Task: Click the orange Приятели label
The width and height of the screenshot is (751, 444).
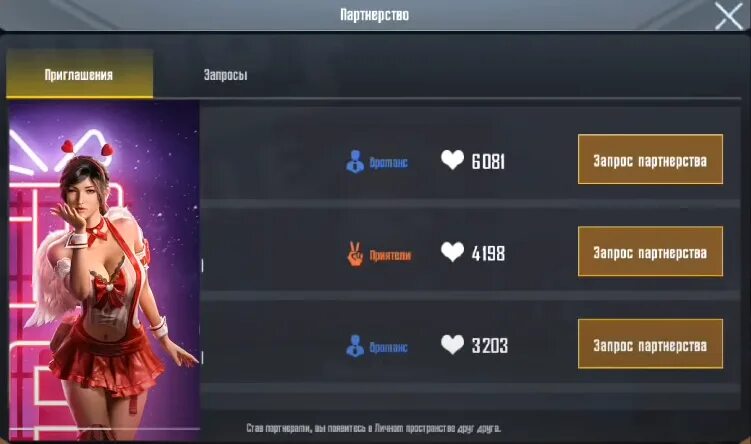Action: coord(390,255)
